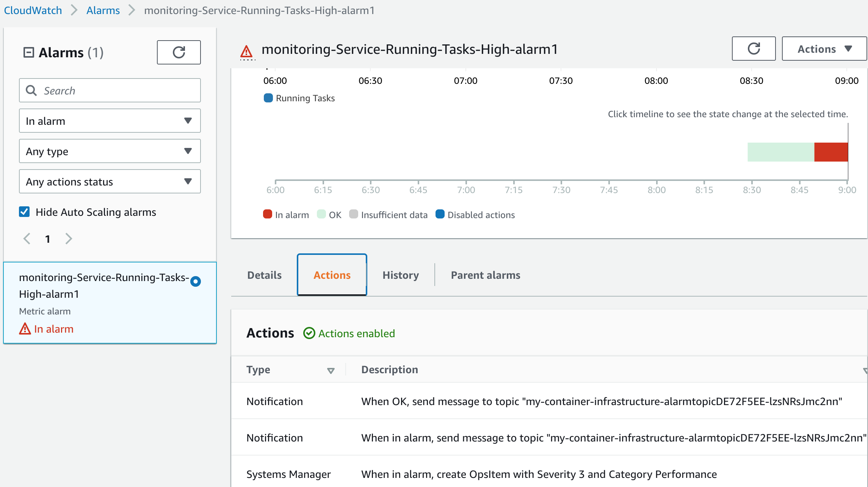
Task: Go to next page of alarms
Action: point(69,239)
